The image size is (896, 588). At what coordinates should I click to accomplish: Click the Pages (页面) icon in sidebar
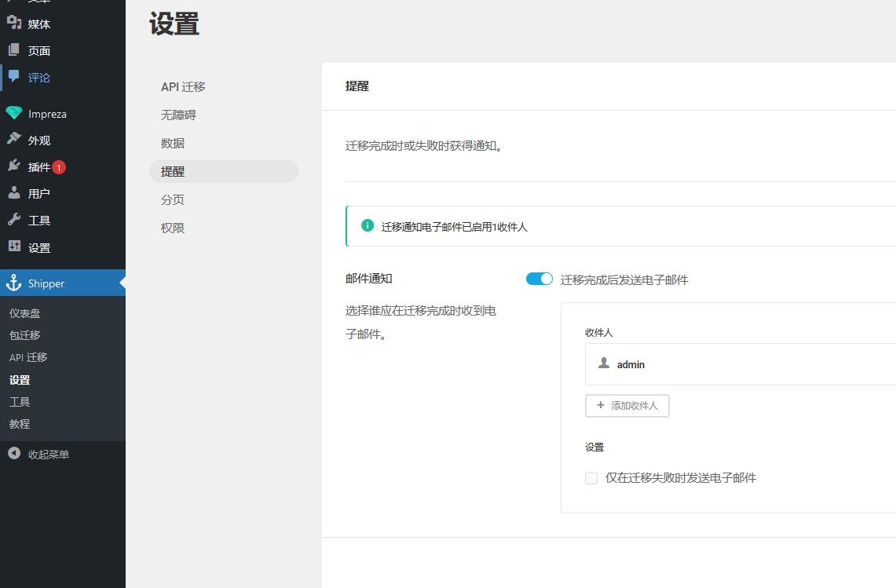coord(14,50)
